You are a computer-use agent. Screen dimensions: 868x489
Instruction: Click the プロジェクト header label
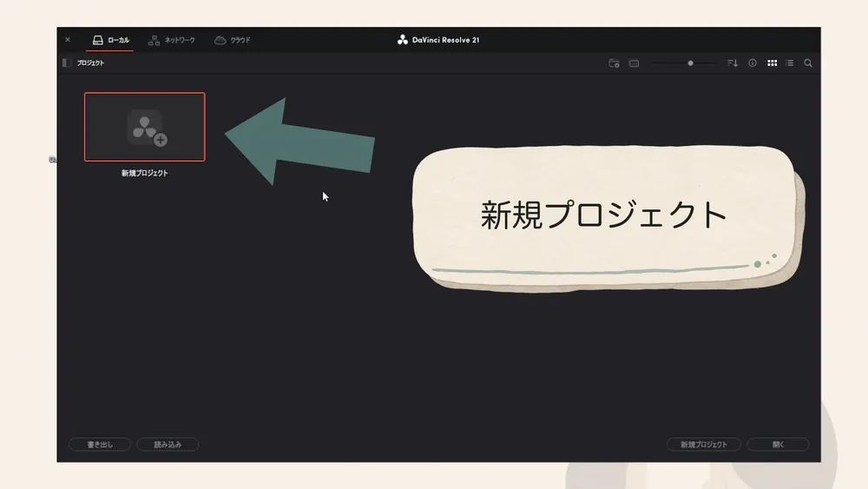click(90, 63)
